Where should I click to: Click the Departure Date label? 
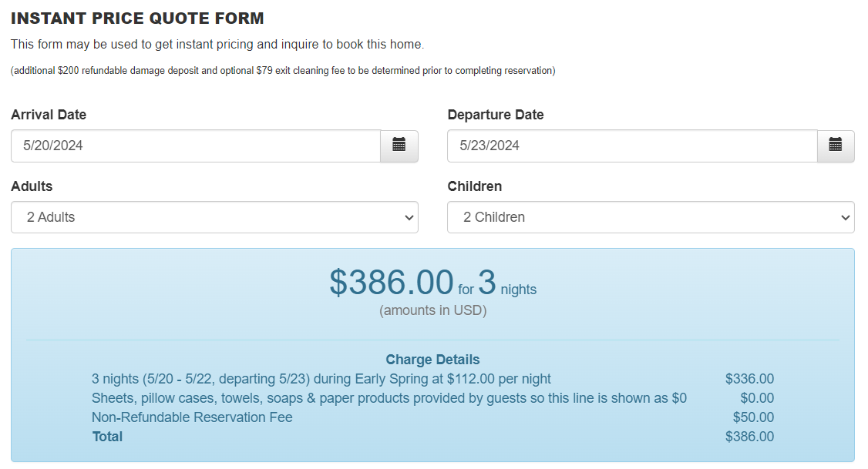tap(496, 115)
